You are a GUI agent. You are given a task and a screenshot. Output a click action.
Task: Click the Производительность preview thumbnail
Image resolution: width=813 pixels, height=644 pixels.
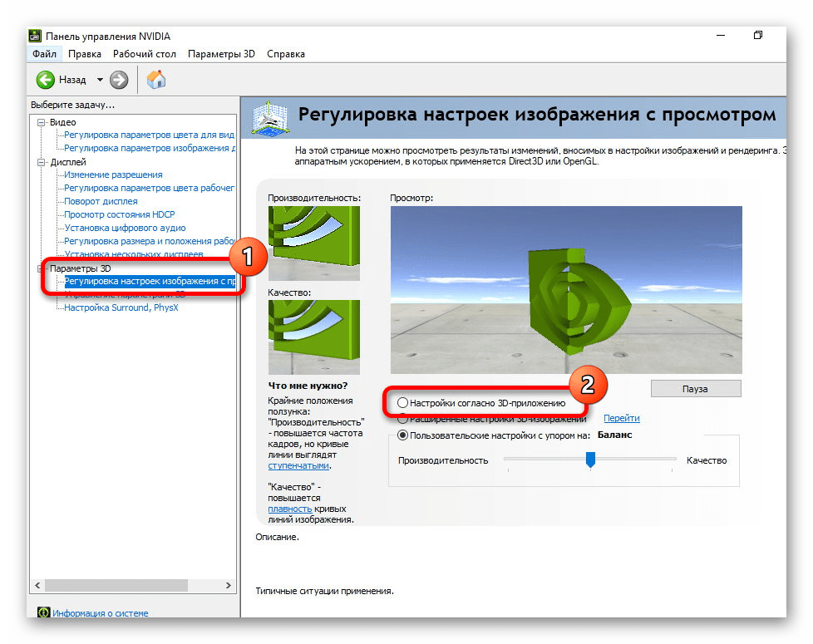click(x=313, y=243)
